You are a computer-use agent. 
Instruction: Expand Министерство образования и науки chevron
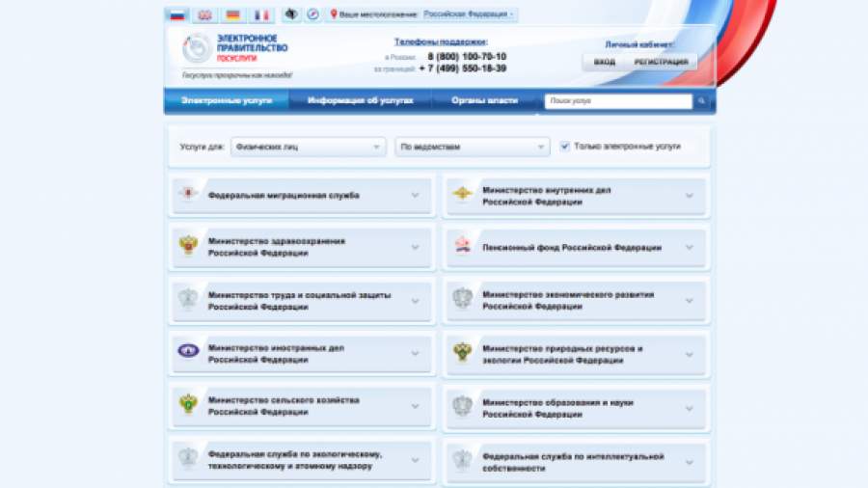click(690, 408)
